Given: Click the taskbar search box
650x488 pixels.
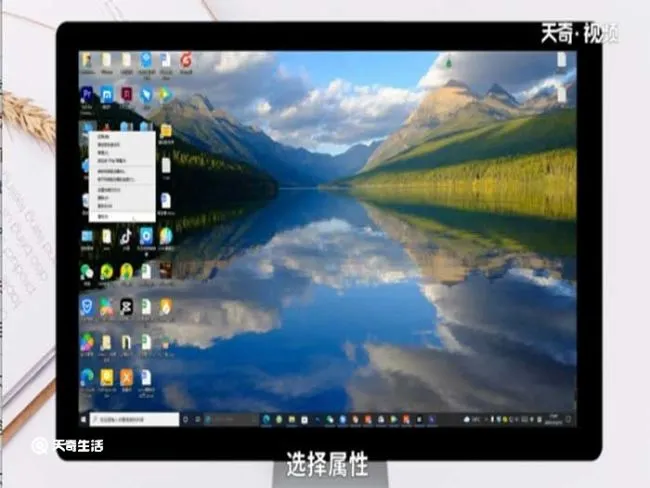Looking at the screenshot, I should point(134,420).
